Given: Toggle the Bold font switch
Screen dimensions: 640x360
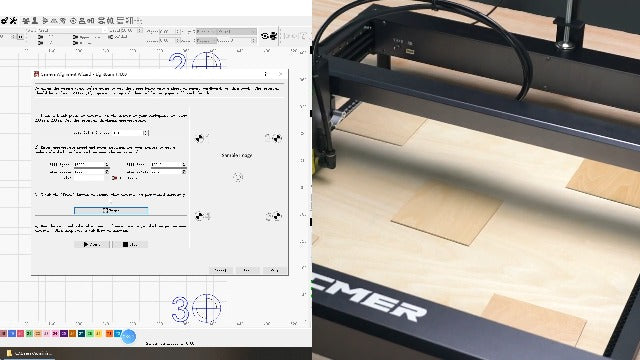Looking at the screenshot, I should (x=41, y=37).
